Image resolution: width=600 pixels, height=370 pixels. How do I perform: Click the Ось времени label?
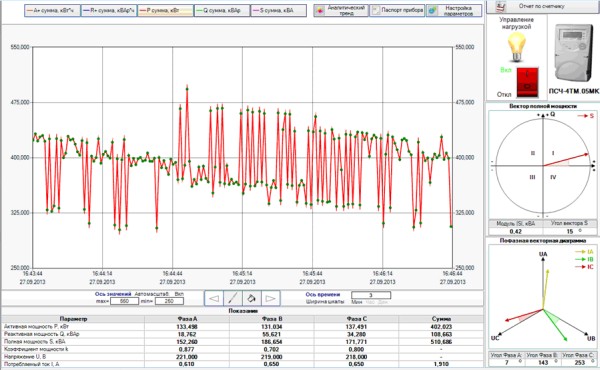tap(323, 294)
